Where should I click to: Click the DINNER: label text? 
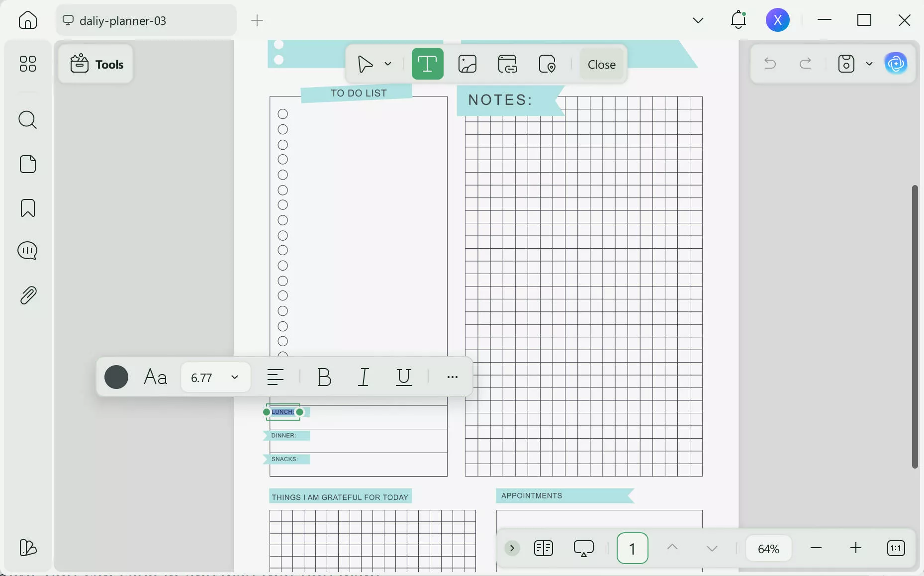(x=283, y=436)
